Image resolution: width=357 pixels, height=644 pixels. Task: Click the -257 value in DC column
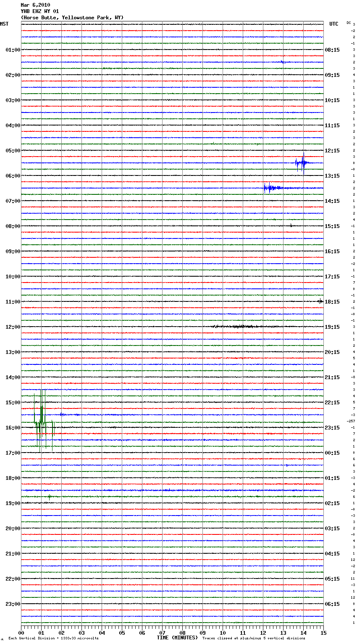[x=351, y=421]
